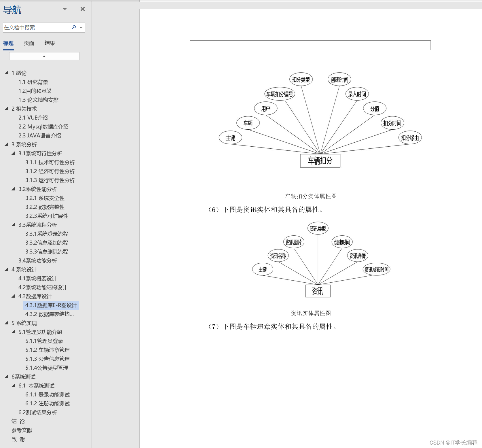The width and height of the screenshot is (482, 448).
Task: Go to heading 1.2目的和意义
Action: click(35, 91)
